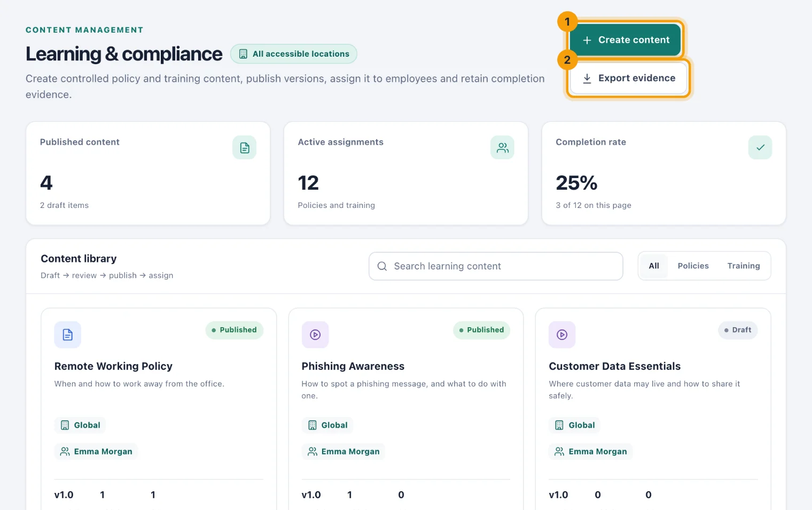This screenshot has height=510, width=812.
Task: Click the Export evidence button
Action: 629,78
